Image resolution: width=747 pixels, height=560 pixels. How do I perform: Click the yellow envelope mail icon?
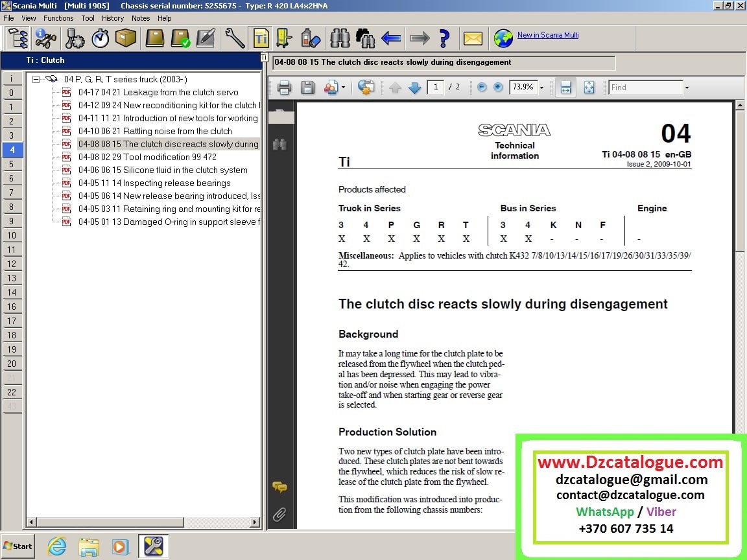coord(473,38)
